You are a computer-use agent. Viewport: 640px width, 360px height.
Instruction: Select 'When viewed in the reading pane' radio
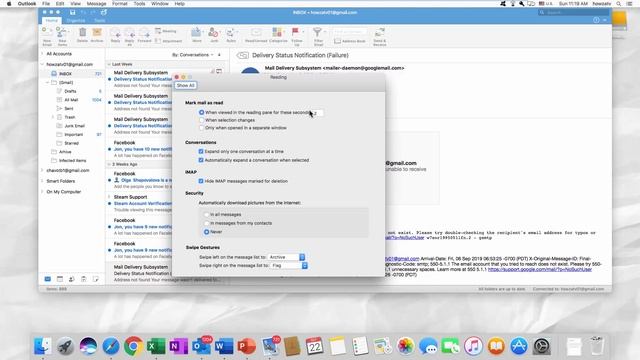tap(202, 112)
